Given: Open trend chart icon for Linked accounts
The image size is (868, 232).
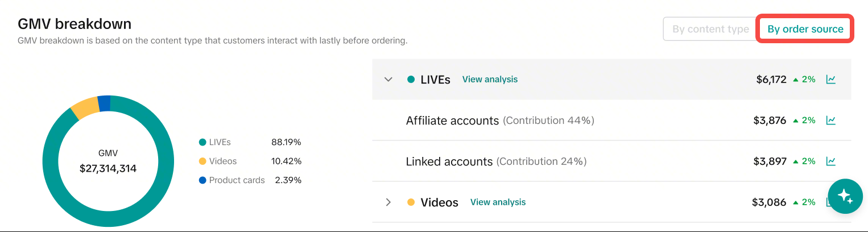Looking at the screenshot, I should [831, 161].
